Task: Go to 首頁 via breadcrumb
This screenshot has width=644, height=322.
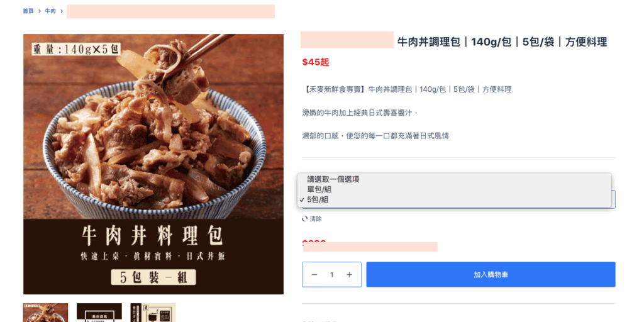Action: coord(28,11)
